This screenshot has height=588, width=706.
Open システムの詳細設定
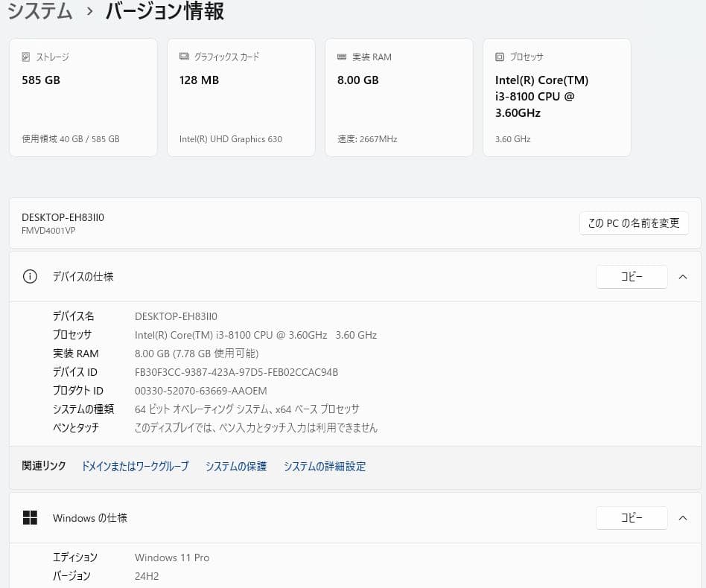325,467
